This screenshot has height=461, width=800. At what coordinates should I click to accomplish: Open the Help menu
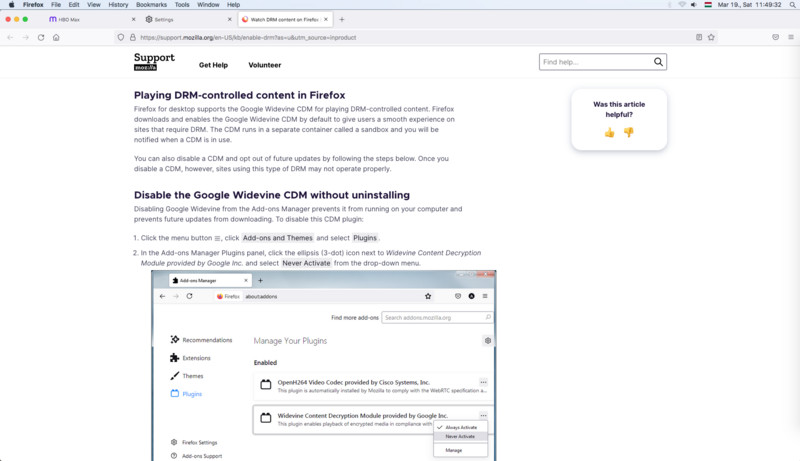[x=234, y=5]
